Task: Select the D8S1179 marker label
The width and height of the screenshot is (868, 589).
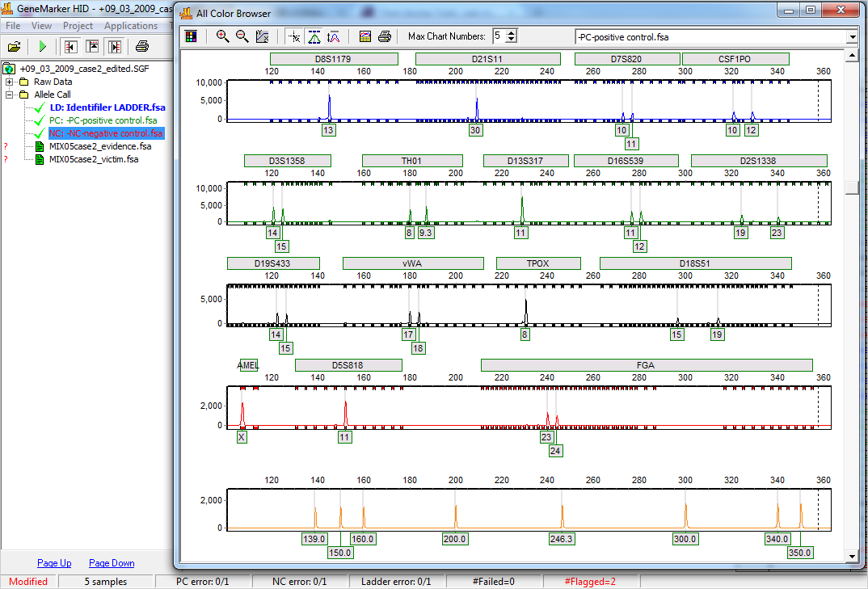Action: [x=334, y=59]
